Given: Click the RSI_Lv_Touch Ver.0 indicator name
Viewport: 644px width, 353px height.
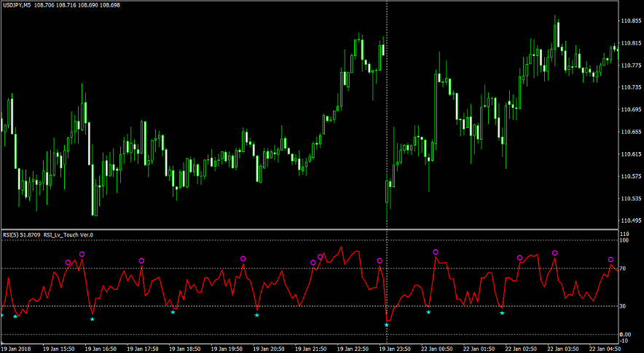Looking at the screenshot, I should (x=68, y=235).
